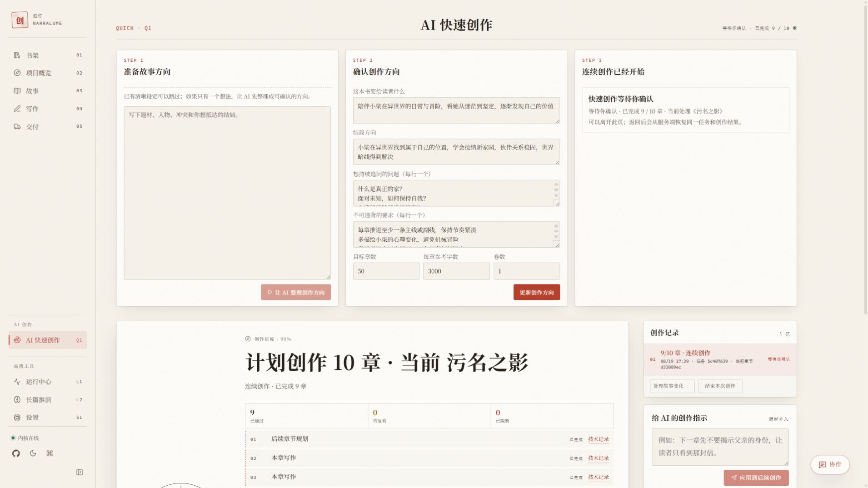Select AI 快速创作 menu item
The height and width of the screenshot is (488, 868).
point(48,340)
